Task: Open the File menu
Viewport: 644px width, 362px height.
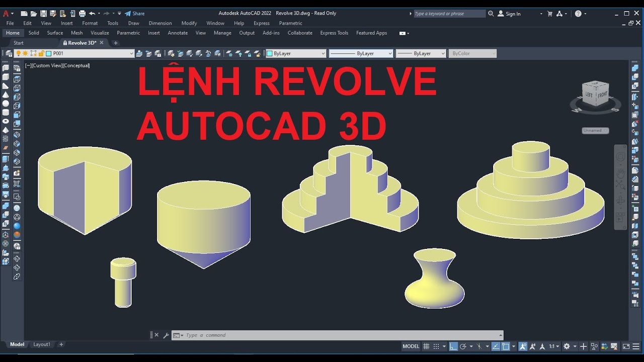Action: (x=10, y=23)
